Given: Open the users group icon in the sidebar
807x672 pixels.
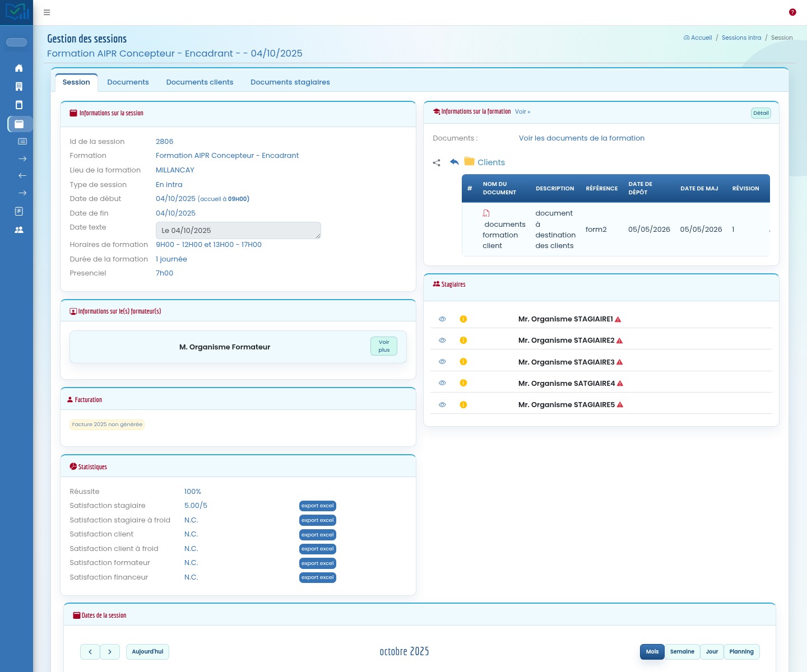Looking at the screenshot, I should (x=19, y=230).
